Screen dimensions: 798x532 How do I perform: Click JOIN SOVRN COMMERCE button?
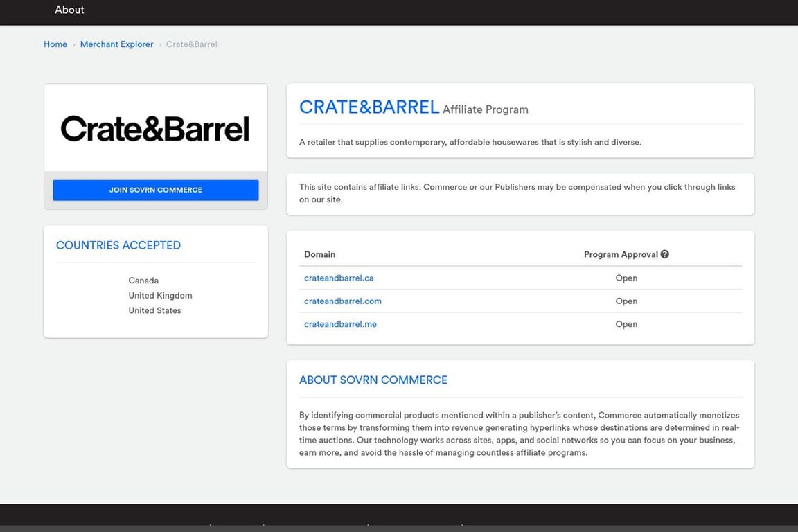[x=156, y=190]
